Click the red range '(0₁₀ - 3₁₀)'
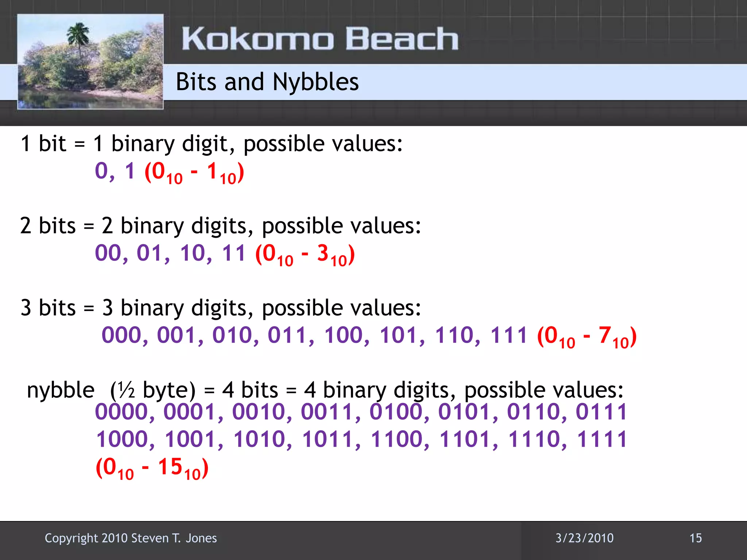This screenshot has width=747, height=560. coord(305,255)
